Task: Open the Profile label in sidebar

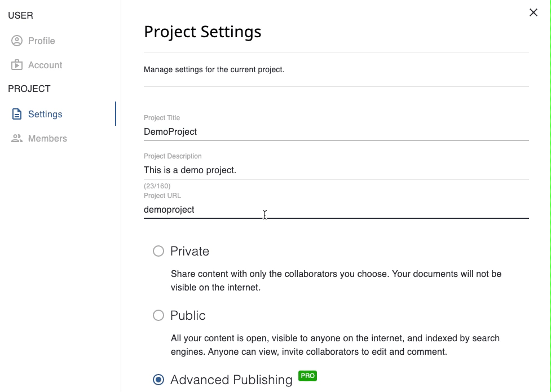Action: (42, 41)
